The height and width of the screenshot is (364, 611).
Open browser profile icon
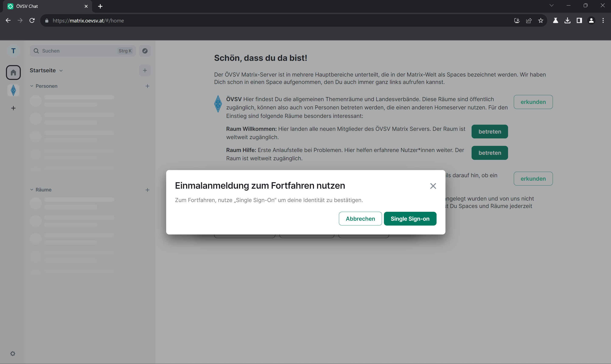(591, 21)
